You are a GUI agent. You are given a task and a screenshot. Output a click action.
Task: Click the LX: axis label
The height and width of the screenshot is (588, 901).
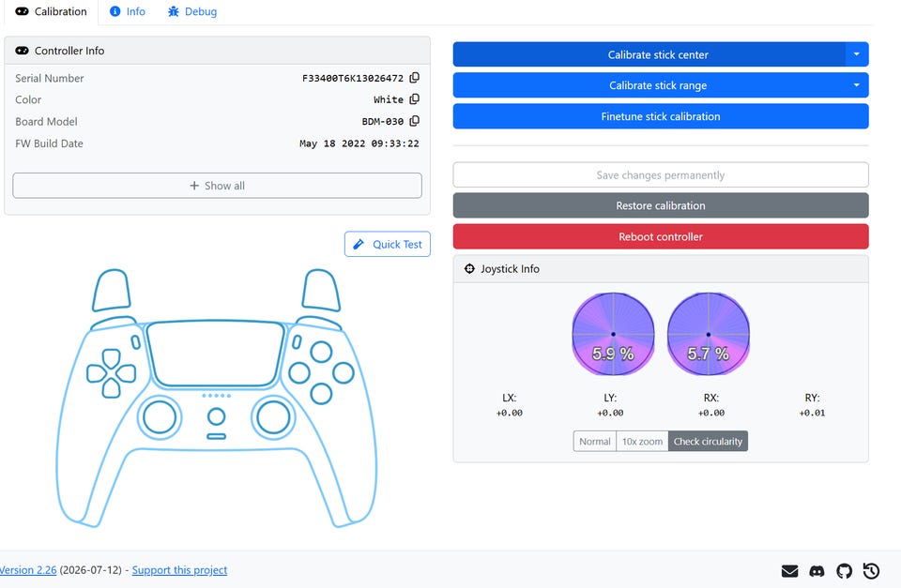[509, 398]
